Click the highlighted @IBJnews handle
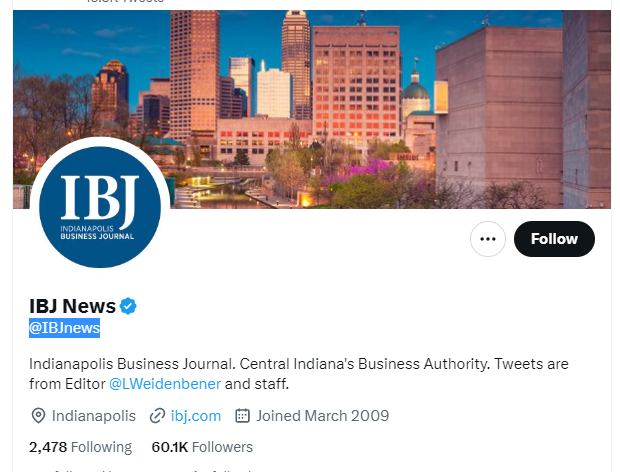 pyautogui.click(x=64, y=328)
